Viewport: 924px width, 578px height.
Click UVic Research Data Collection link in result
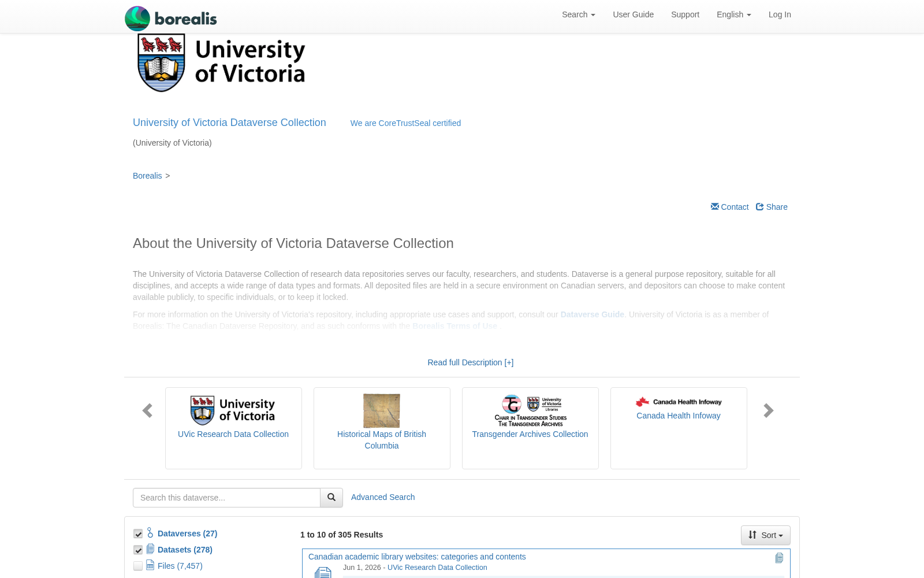pyautogui.click(x=437, y=568)
